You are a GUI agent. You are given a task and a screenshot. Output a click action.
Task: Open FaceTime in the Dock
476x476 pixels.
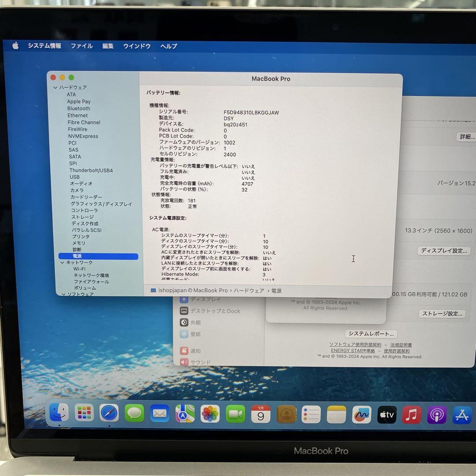click(235, 414)
